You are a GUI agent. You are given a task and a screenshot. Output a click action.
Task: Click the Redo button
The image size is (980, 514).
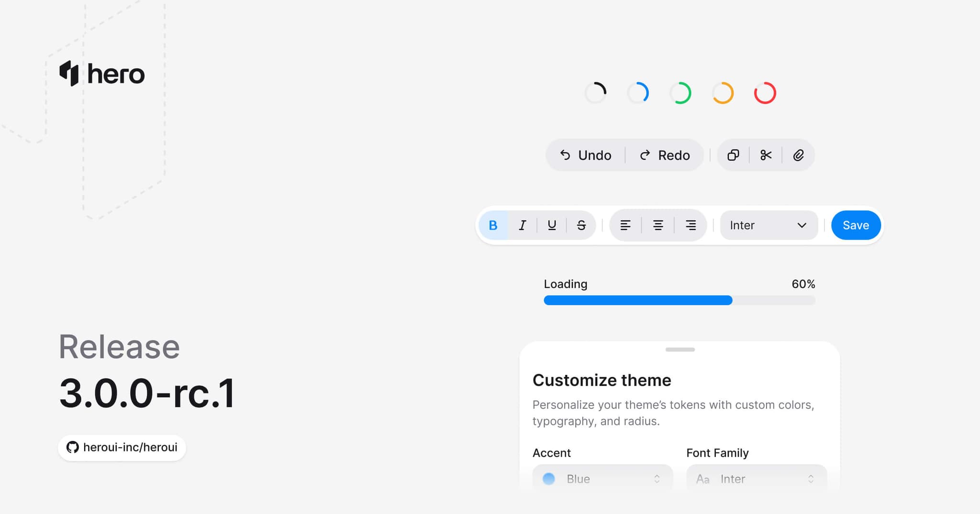coord(665,155)
